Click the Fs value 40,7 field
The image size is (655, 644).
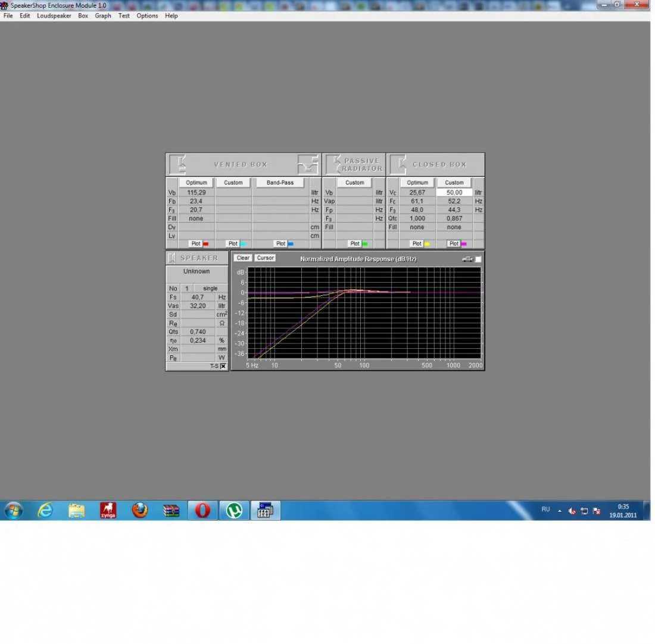coord(198,297)
